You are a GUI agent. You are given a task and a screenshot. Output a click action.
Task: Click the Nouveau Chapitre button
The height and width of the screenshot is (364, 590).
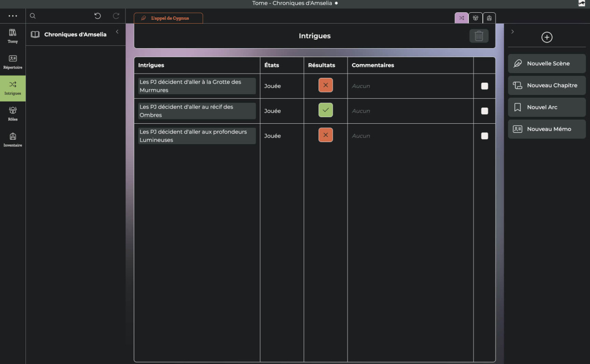coord(547,85)
